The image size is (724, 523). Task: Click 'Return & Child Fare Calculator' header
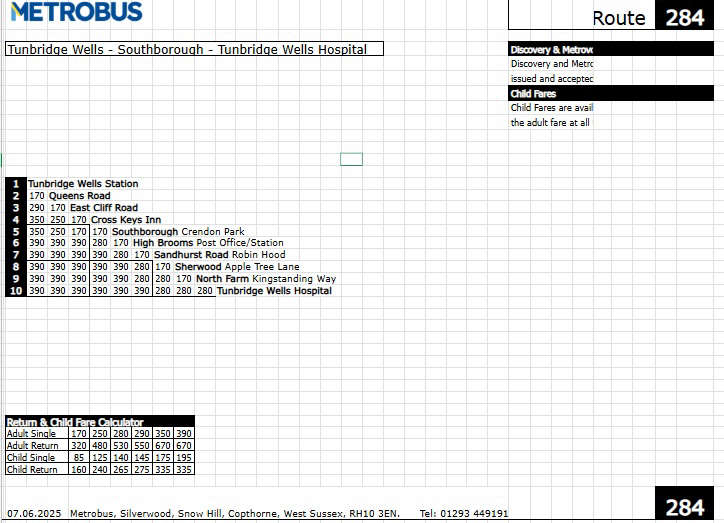[x=100, y=421]
